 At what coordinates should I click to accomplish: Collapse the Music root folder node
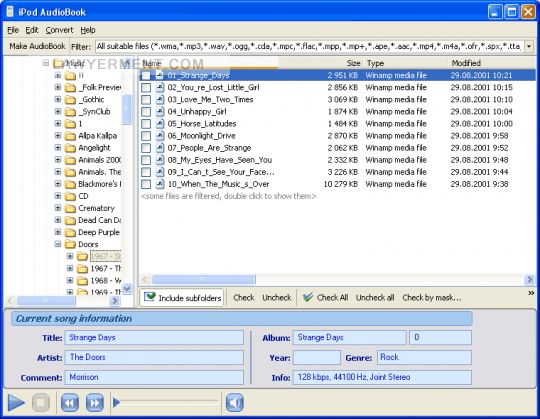(46, 63)
